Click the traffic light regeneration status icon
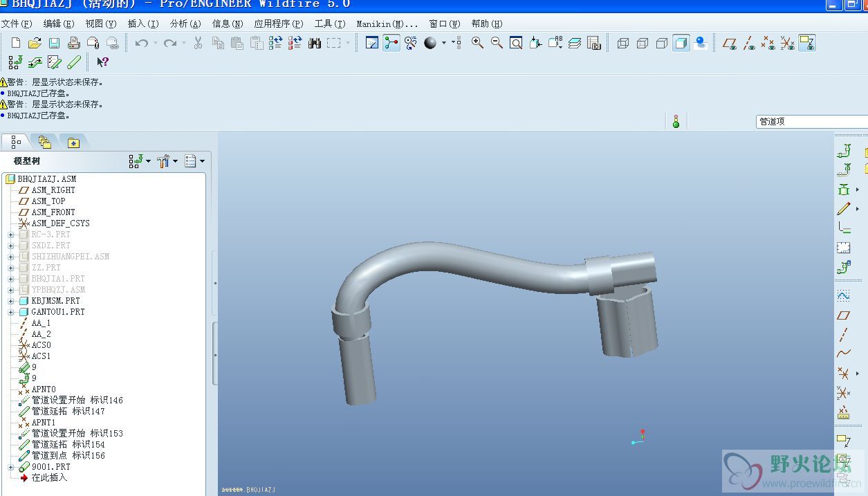Screen dimensions: 868x496 pos(676,122)
